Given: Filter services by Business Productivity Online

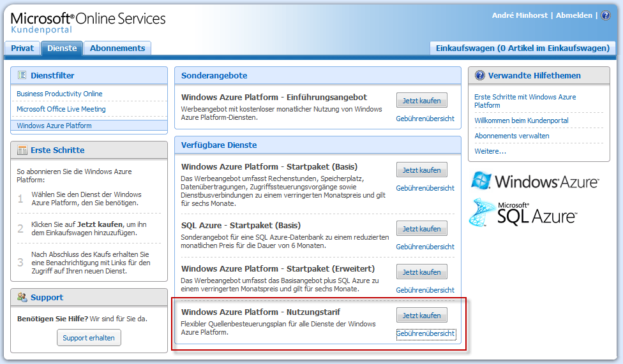Looking at the screenshot, I should [x=59, y=94].
